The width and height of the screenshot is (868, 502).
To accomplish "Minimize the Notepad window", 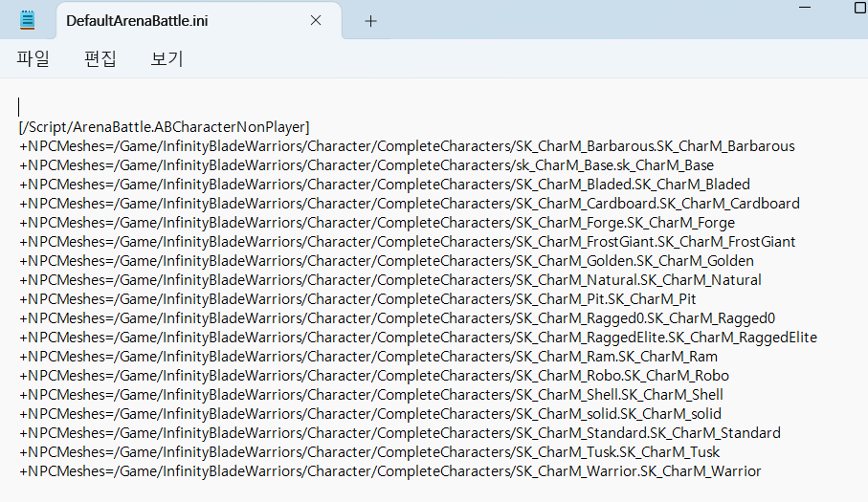I will point(805,8).
